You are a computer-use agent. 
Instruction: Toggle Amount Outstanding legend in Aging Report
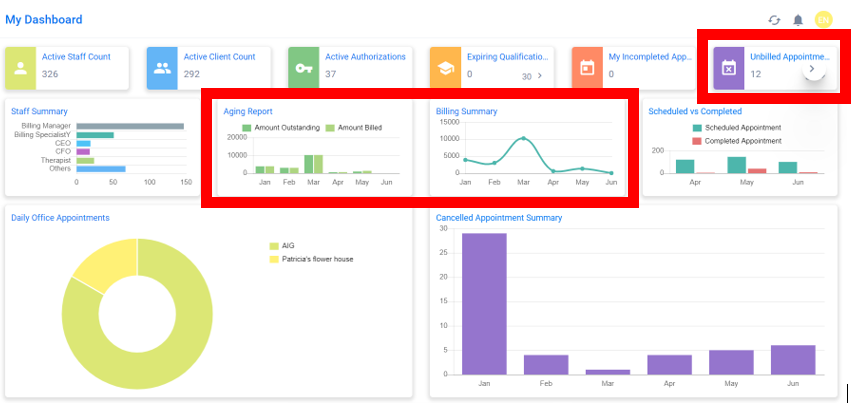coord(281,128)
